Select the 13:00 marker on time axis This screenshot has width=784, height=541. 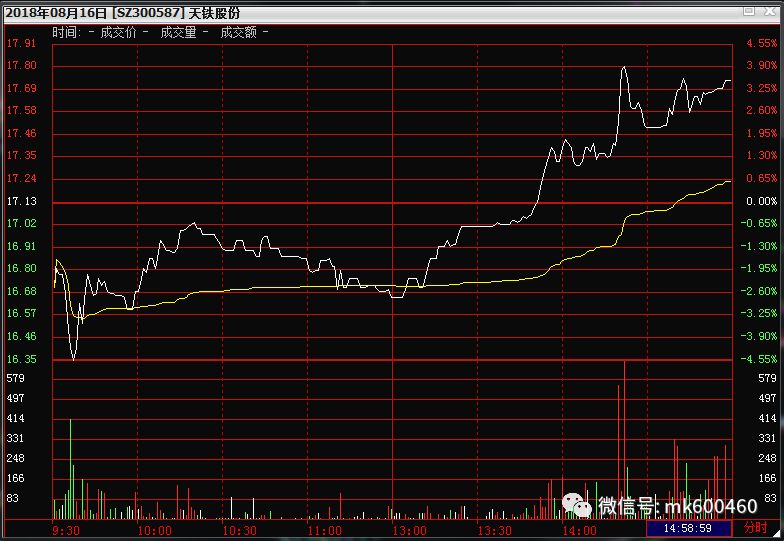[409, 530]
